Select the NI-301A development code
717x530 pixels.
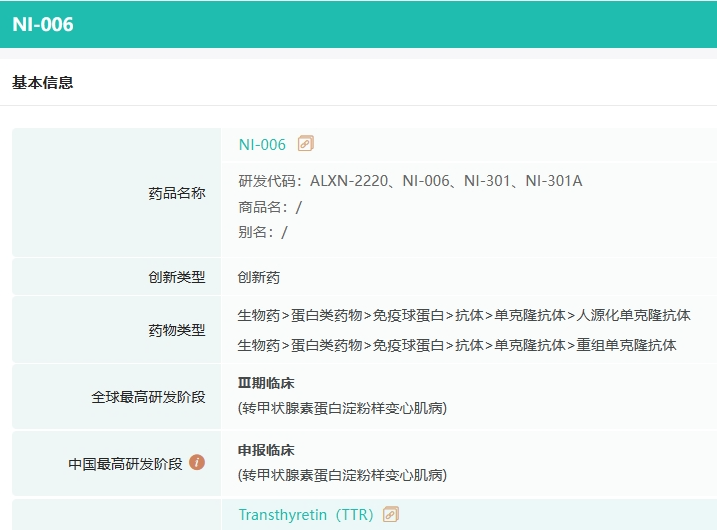[554, 181]
